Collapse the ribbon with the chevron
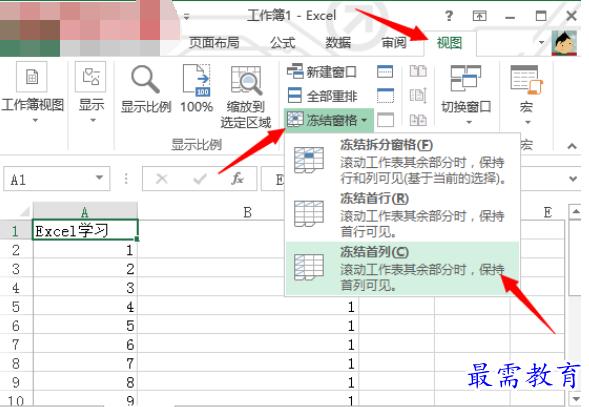 [572, 146]
